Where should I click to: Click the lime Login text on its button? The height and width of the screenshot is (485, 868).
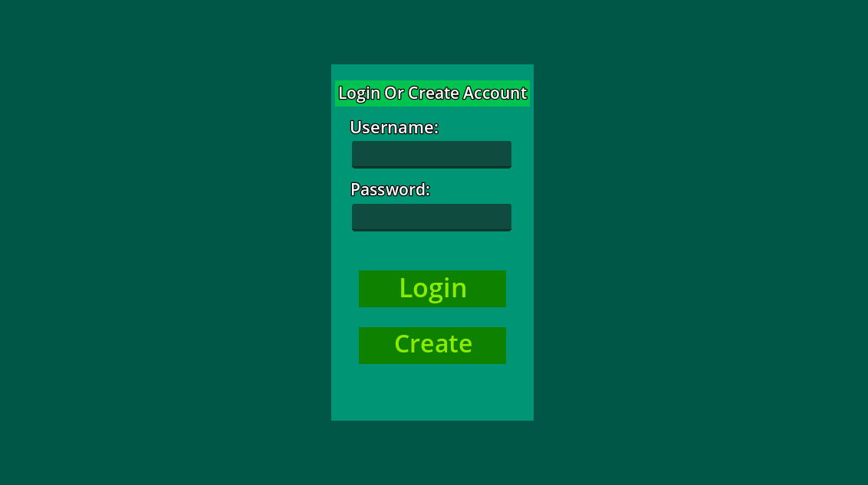(433, 289)
